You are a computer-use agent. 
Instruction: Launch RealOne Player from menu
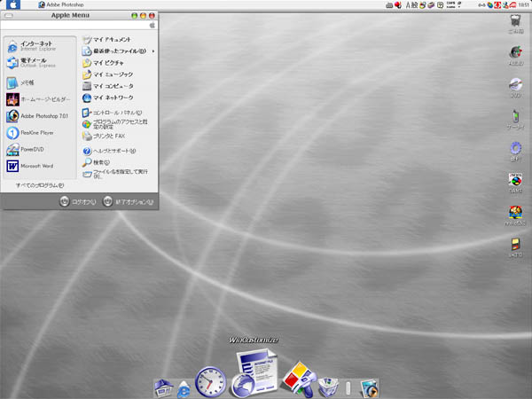coord(30,133)
